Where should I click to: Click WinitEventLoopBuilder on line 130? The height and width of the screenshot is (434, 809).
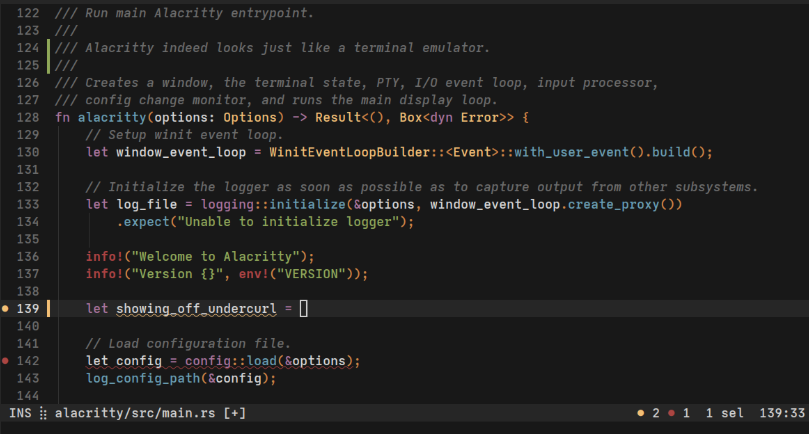click(349, 152)
